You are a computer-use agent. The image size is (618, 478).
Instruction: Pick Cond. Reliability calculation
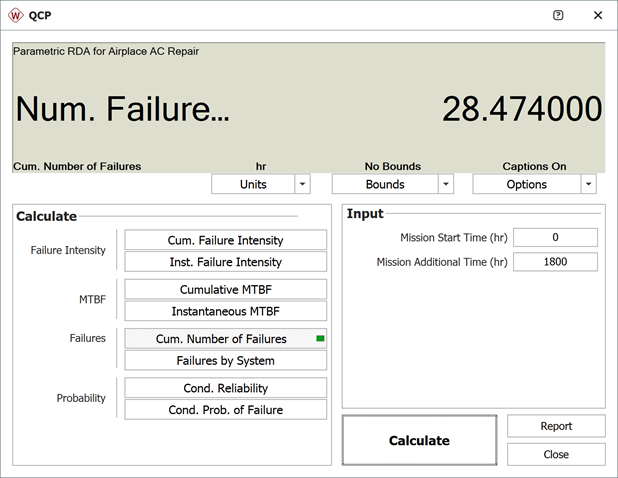pyautogui.click(x=225, y=388)
